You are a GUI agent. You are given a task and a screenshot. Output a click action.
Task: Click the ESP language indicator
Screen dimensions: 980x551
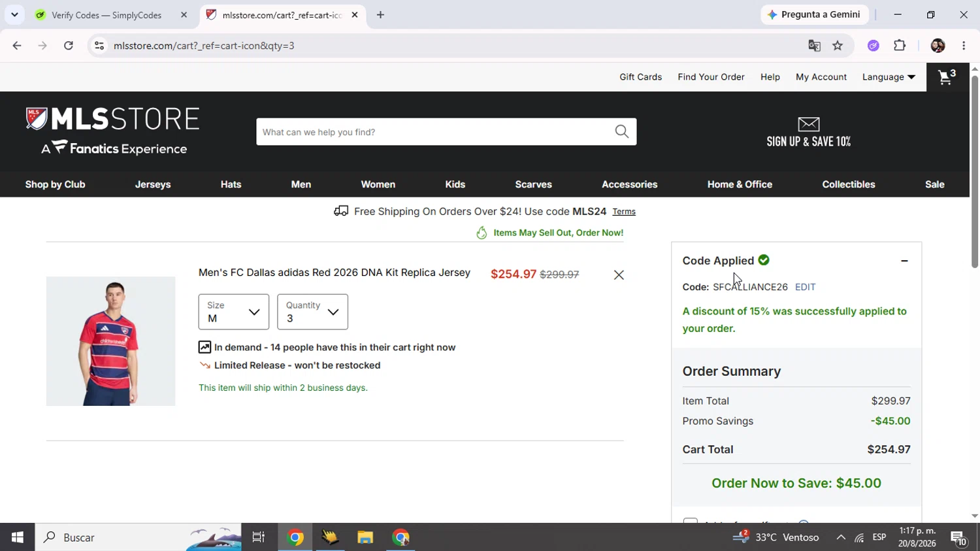(879, 537)
